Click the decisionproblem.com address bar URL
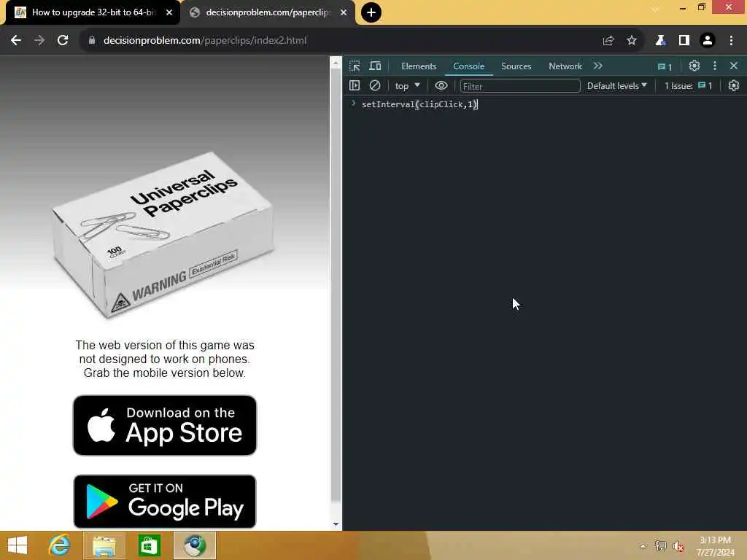 tap(205, 41)
